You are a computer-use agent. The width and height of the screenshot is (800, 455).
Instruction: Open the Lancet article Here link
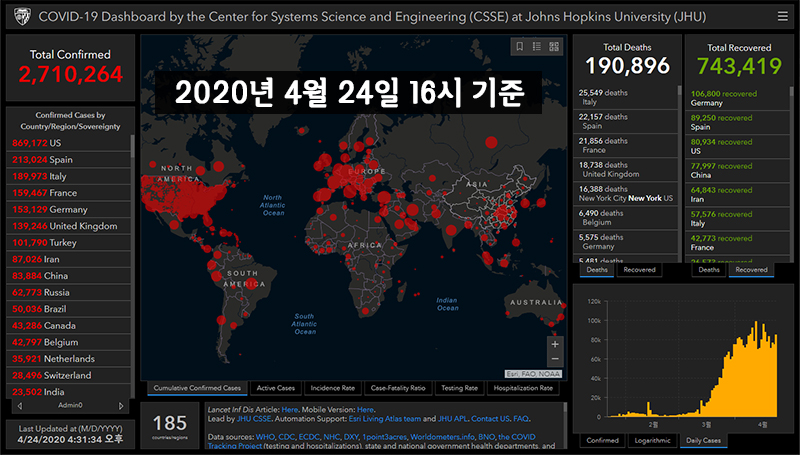(x=289, y=410)
